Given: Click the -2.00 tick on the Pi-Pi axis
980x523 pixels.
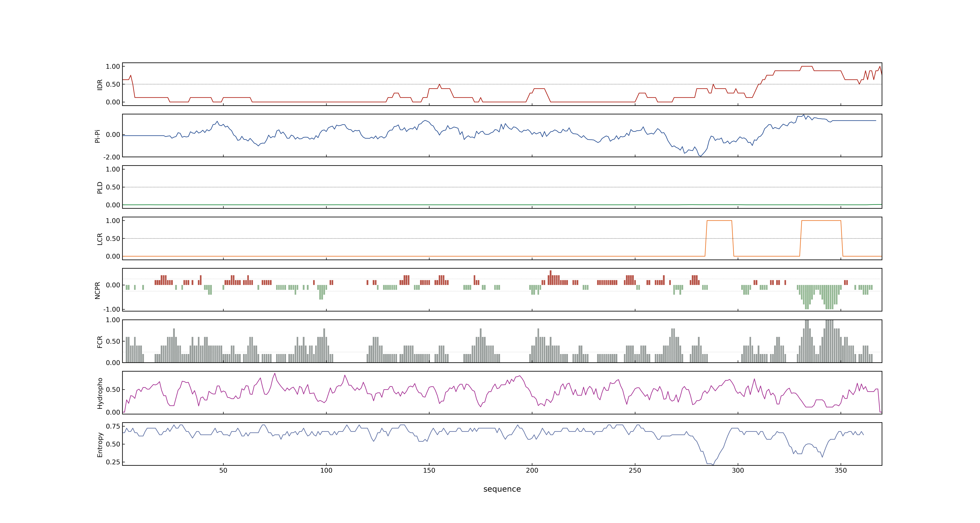Looking at the screenshot, I should click(x=111, y=157).
